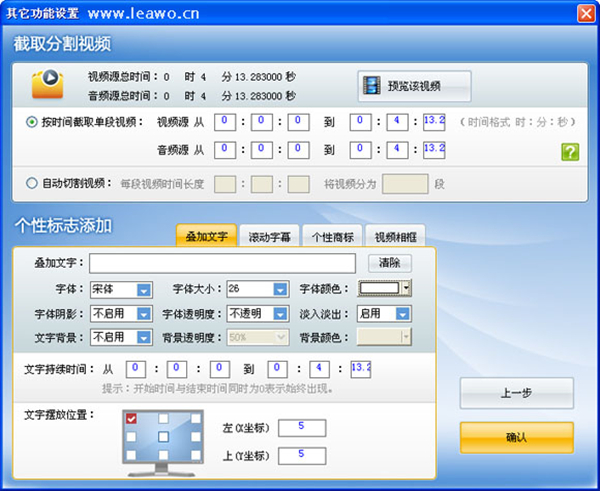Click the 预览该视频 preview button
The image size is (600, 491).
tap(414, 86)
